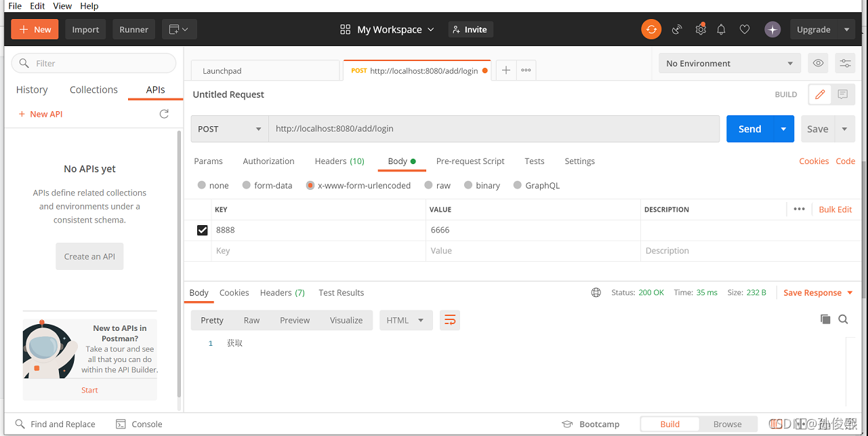Copy response body icon
The width and height of the screenshot is (868, 436).
coord(825,319)
